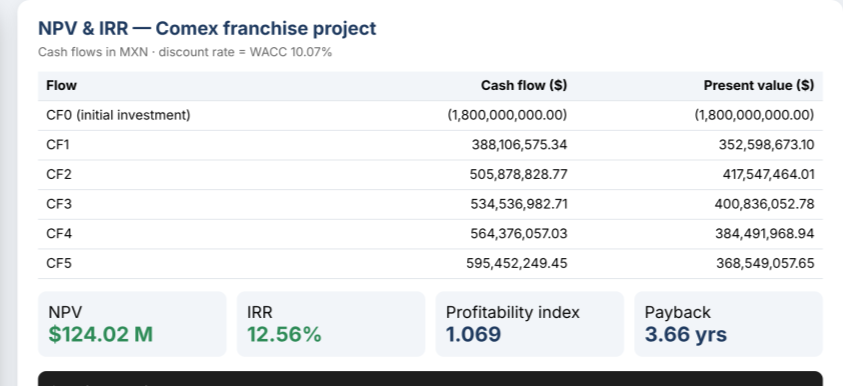Click the NPV value $124.02 M

(x=101, y=334)
